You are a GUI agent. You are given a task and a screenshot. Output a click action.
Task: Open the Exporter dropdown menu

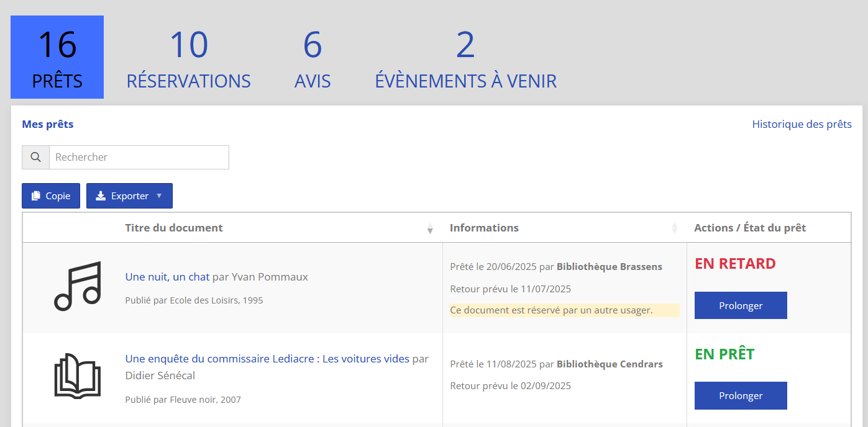[129, 196]
